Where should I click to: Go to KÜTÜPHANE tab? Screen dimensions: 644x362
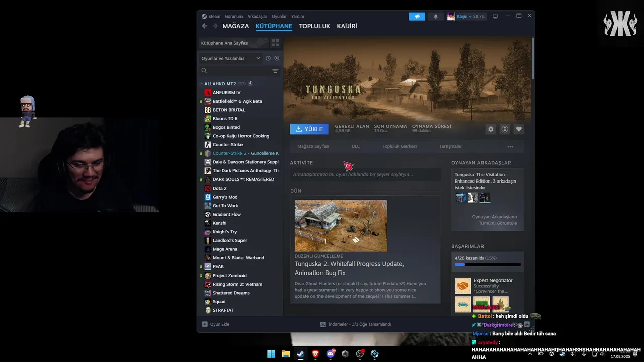click(274, 26)
